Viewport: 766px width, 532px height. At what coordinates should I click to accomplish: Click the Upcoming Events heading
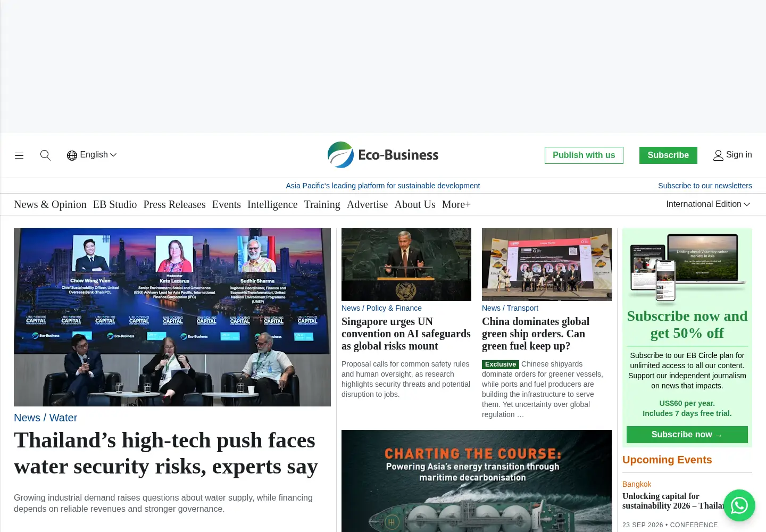pos(667,460)
